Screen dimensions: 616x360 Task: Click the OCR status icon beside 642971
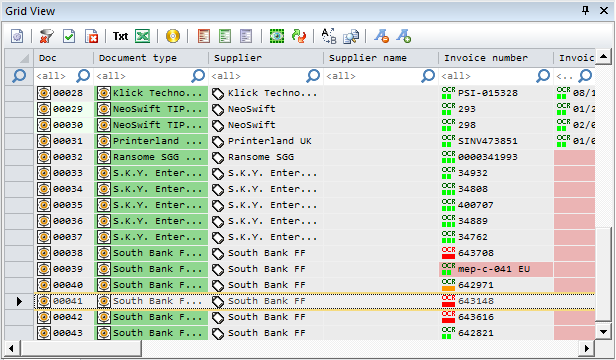click(x=448, y=285)
